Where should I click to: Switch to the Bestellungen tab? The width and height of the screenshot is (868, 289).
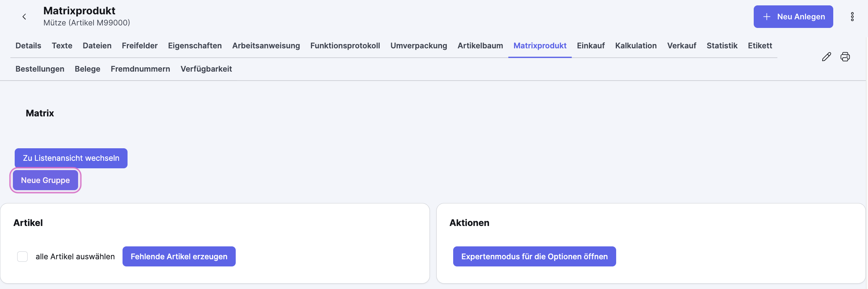pos(39,69)
